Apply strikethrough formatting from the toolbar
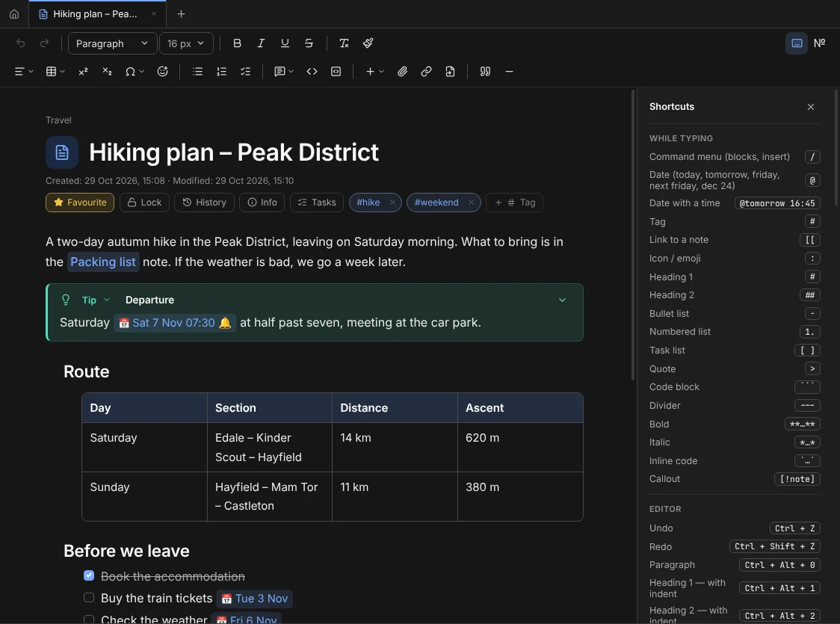The width and height of the screenshot is (840, 624). click(x=309, y=43)
